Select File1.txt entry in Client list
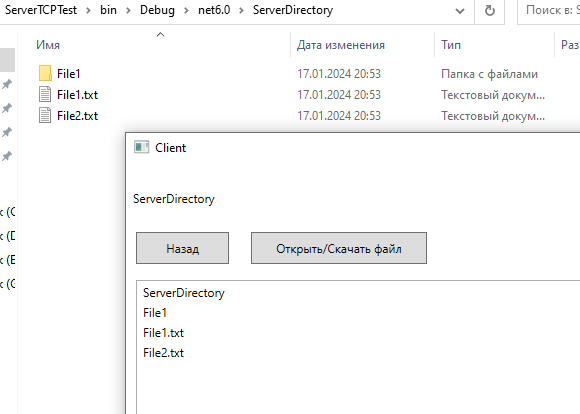 pos(163,333)
